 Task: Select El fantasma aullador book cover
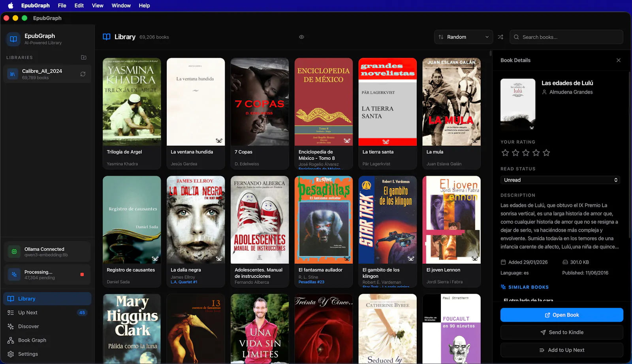coord(324,220)
